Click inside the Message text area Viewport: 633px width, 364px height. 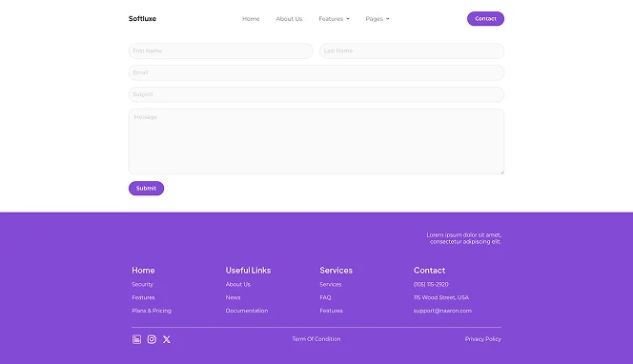[316, 142]
